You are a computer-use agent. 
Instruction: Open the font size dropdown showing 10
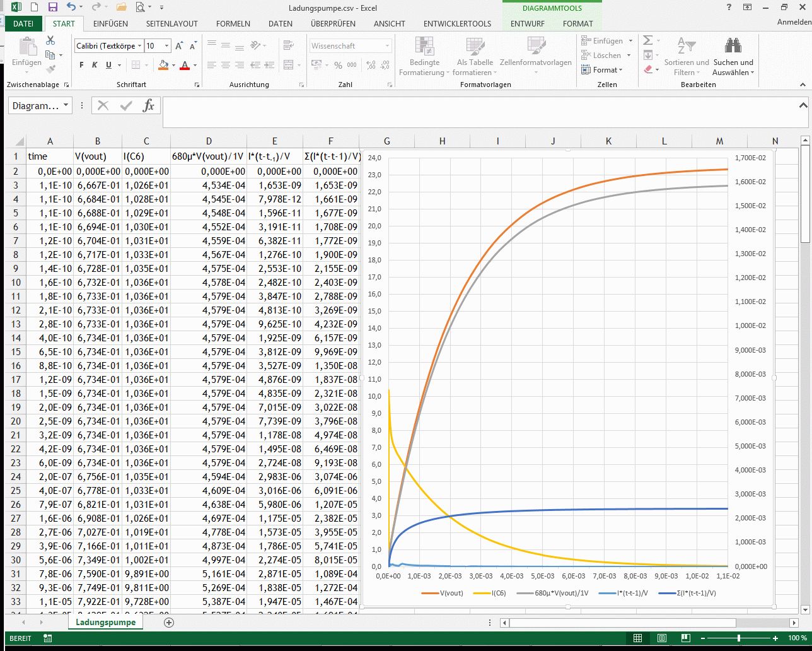pos(166,46)
